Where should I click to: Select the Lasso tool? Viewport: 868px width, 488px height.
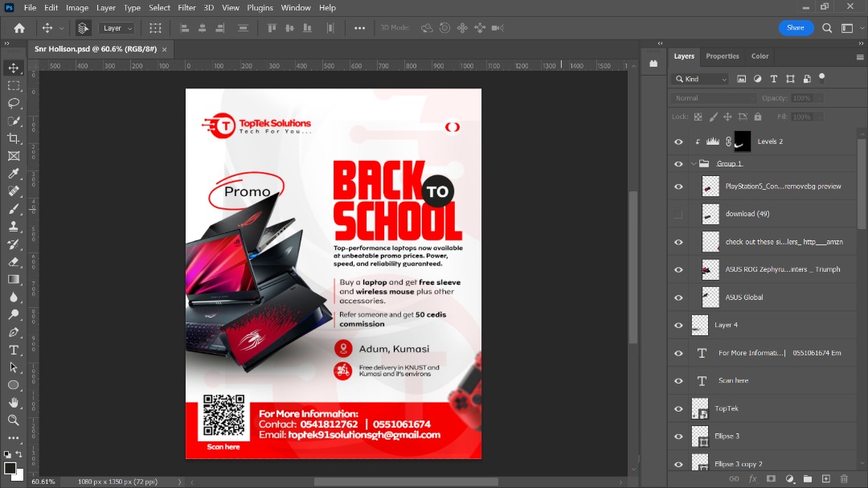point(14,104)
